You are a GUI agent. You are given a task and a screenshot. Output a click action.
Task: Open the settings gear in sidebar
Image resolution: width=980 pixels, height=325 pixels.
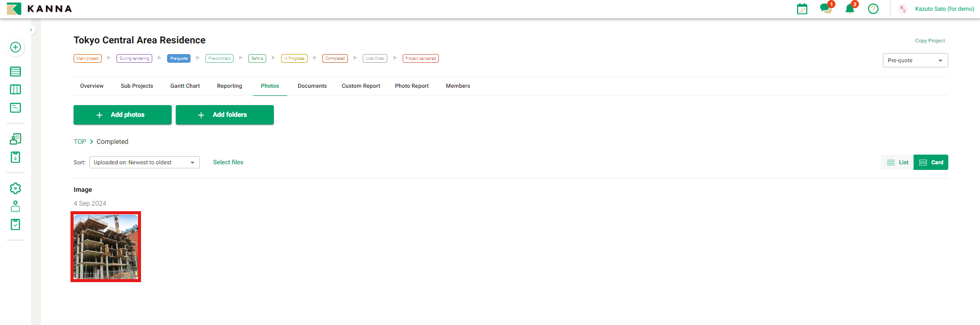(15, 188)
